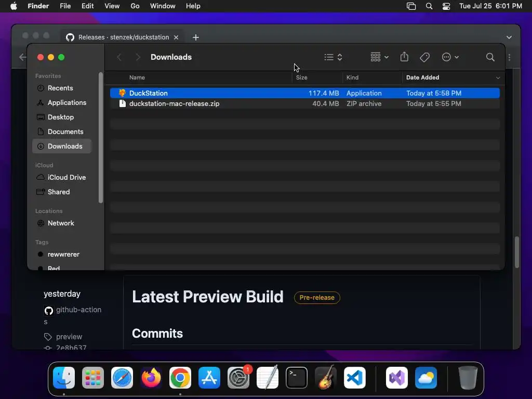Open the Trash in the Dock
532x399 pixels.
(x=468, y=378)
